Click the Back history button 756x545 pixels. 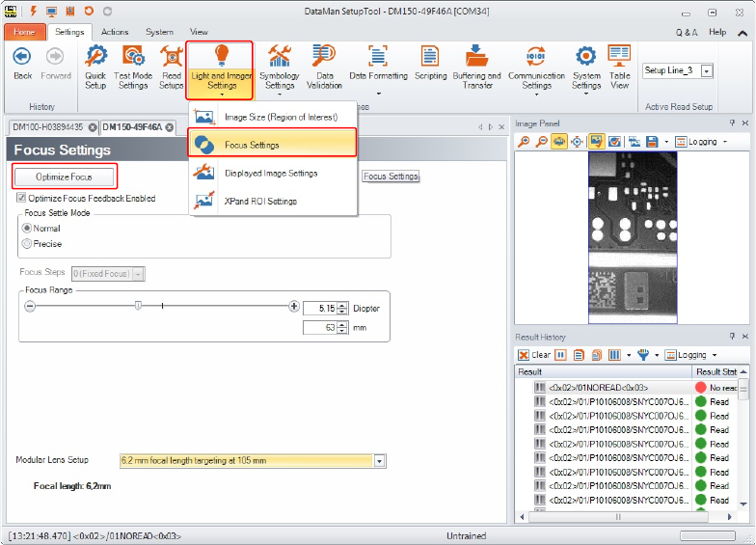[x=22, y=64]
